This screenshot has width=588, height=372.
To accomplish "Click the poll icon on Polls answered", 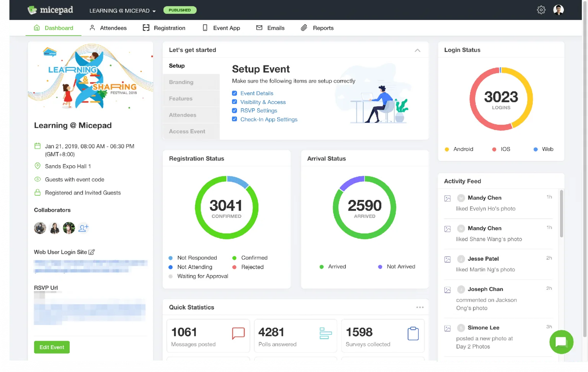I will [x=325, y=333].
